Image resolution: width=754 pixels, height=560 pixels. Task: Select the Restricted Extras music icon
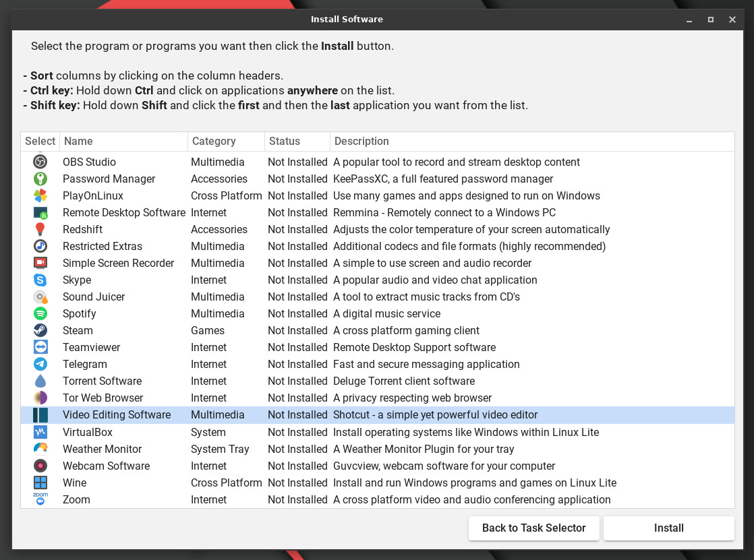pos(40,246)
